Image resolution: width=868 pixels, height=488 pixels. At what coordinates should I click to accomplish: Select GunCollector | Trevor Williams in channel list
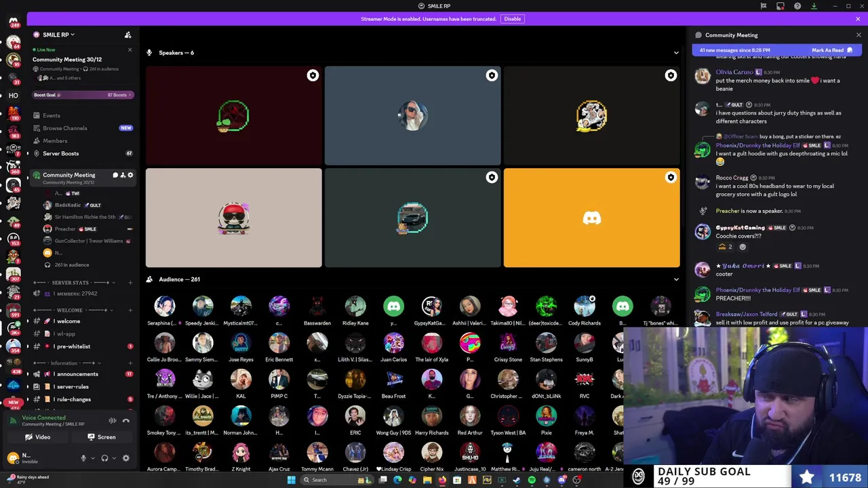point(88,241)
